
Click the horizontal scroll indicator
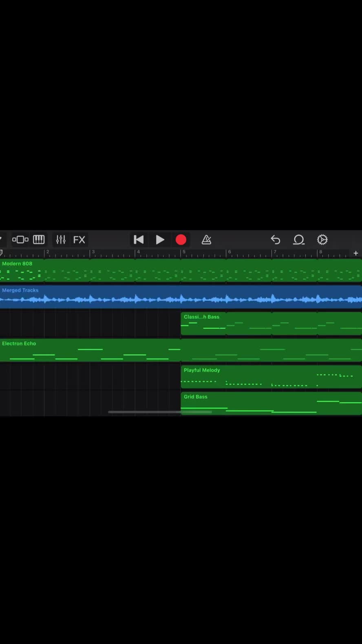160,412
